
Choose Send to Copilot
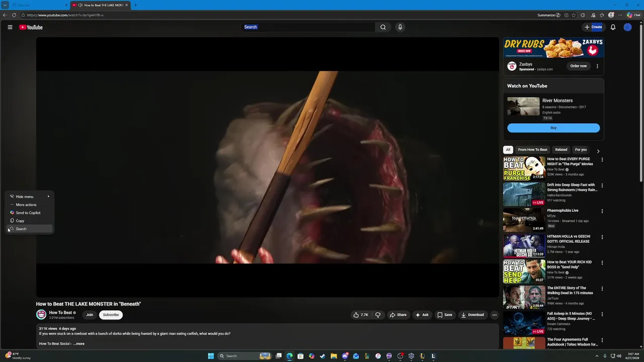click(x=29, y=213)
